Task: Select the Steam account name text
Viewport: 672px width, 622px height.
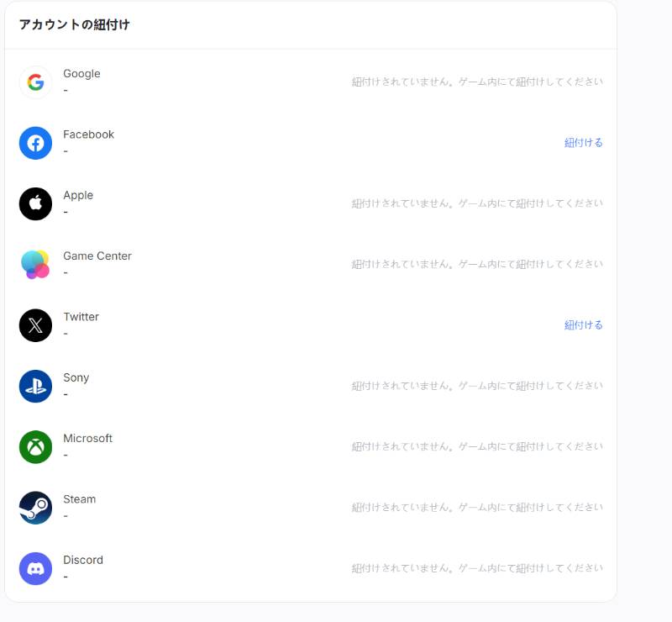Action: tap(80, 499)
